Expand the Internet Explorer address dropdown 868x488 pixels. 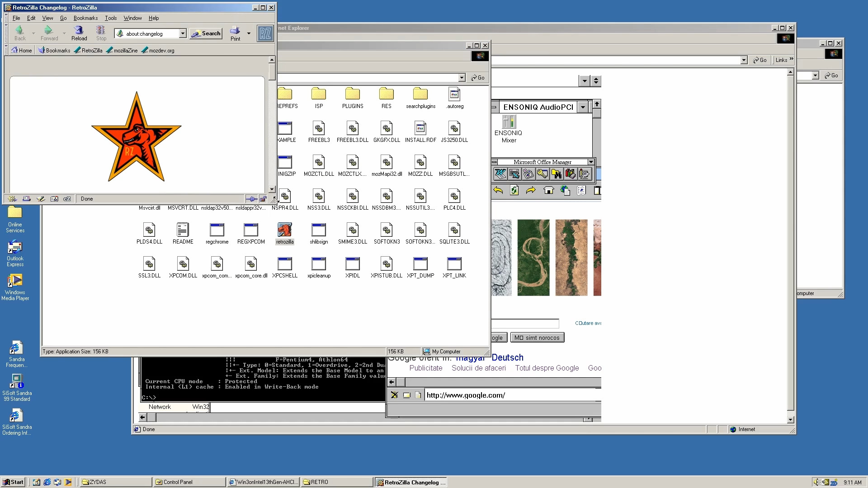pos(744,60)
